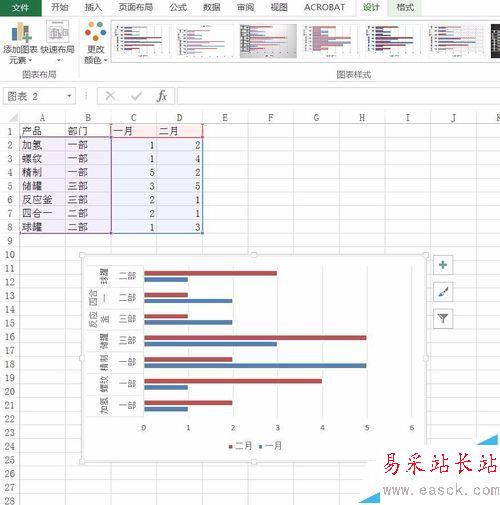Select the longest red bar for 储罐

click(255, 338)
